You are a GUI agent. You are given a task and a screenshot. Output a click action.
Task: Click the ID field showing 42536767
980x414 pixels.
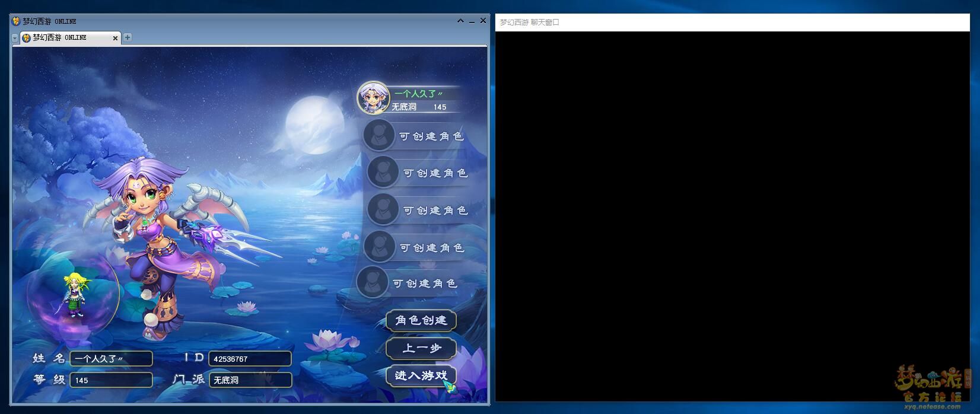(250, 359)
